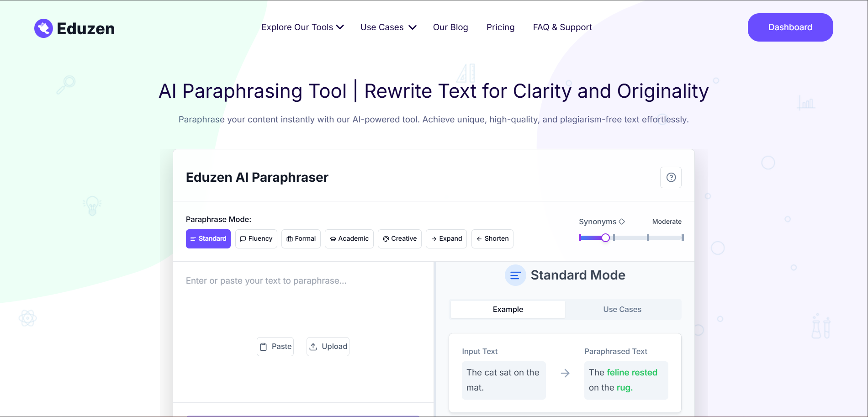This screenshot has width=868, height=417.
Task: Select the Academic paraphrase mode
Action: [x=349, y=239]
